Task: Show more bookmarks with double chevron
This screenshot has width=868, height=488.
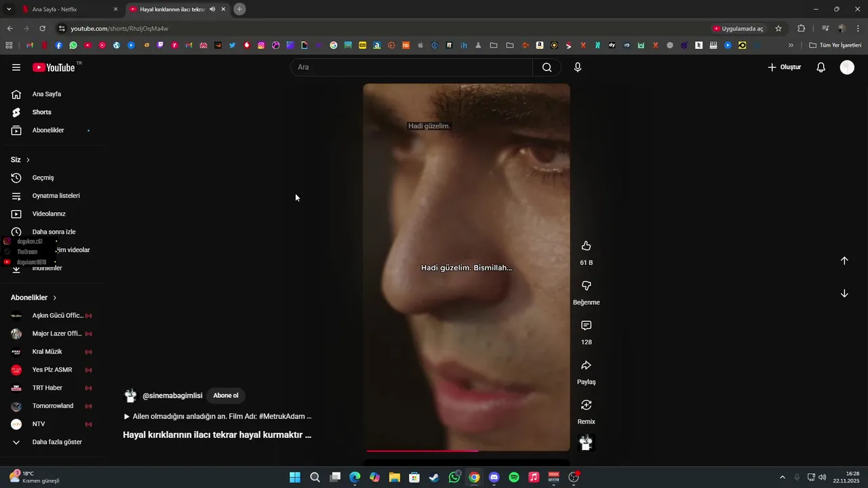Action: pos(791,45)
